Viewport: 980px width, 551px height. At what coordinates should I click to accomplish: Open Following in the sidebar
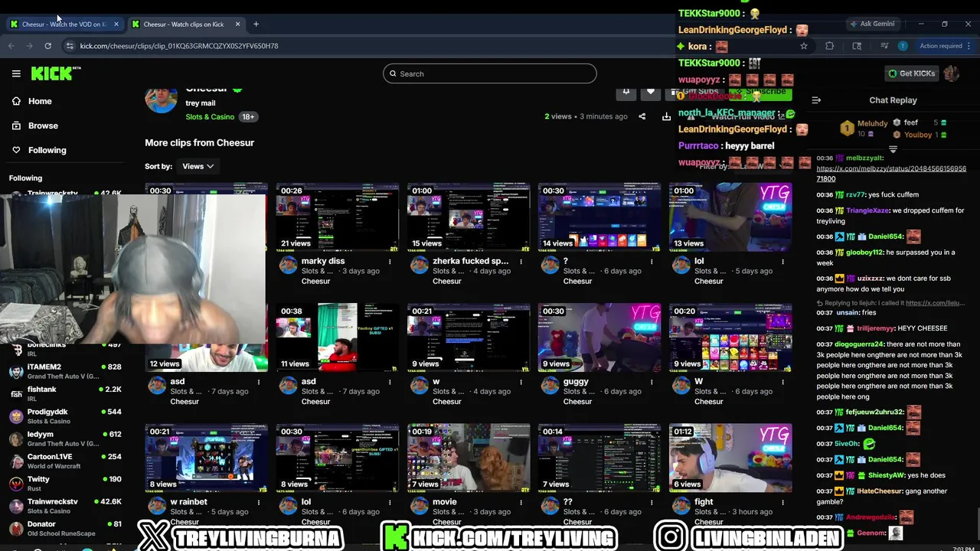(47, 150)
